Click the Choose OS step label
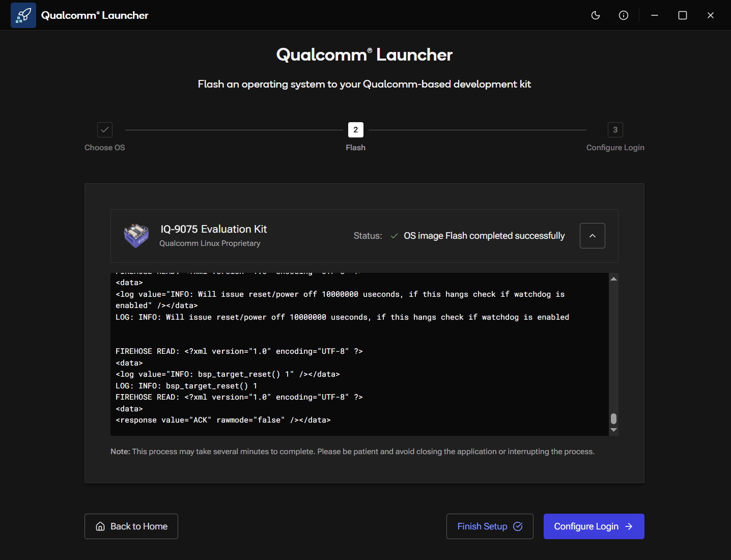 pyautogui.click(x=105, y=148)
